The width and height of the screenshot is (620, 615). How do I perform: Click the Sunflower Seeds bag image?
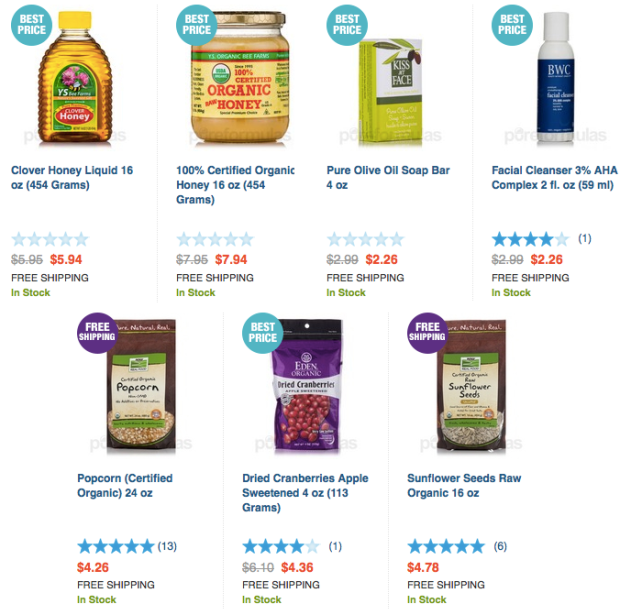[471, 384]
